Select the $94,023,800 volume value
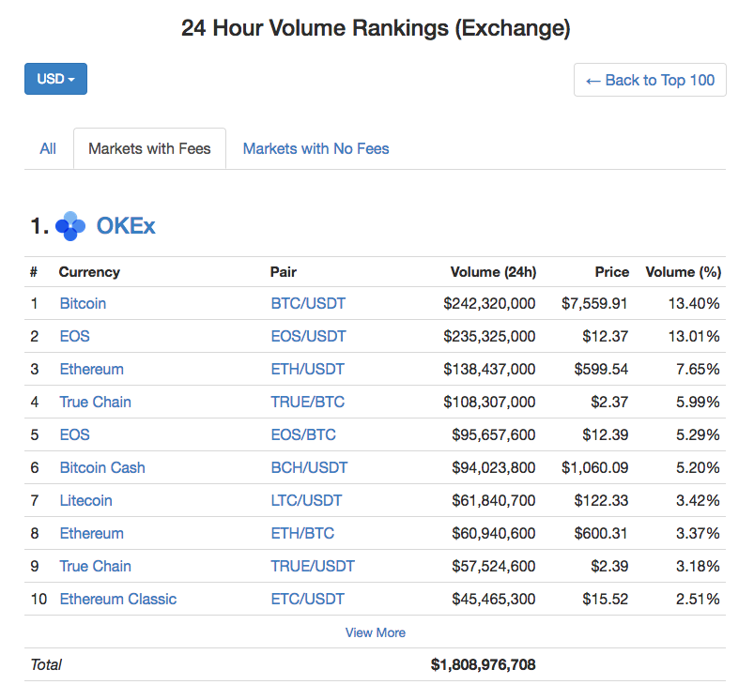The image size is (754, 700). click(x=493, y=467)
